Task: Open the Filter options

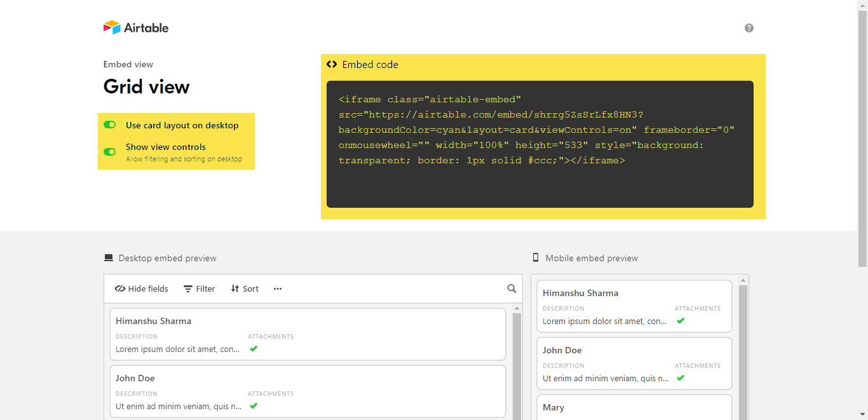Action: 200,288
